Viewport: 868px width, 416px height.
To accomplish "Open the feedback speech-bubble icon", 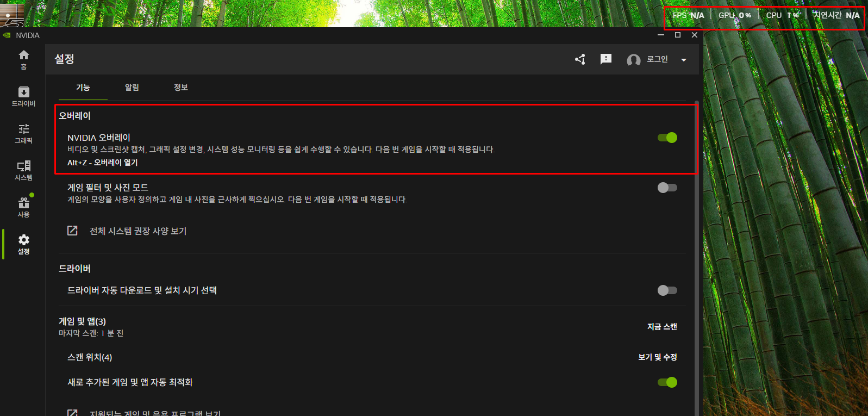I will (606, 59).
